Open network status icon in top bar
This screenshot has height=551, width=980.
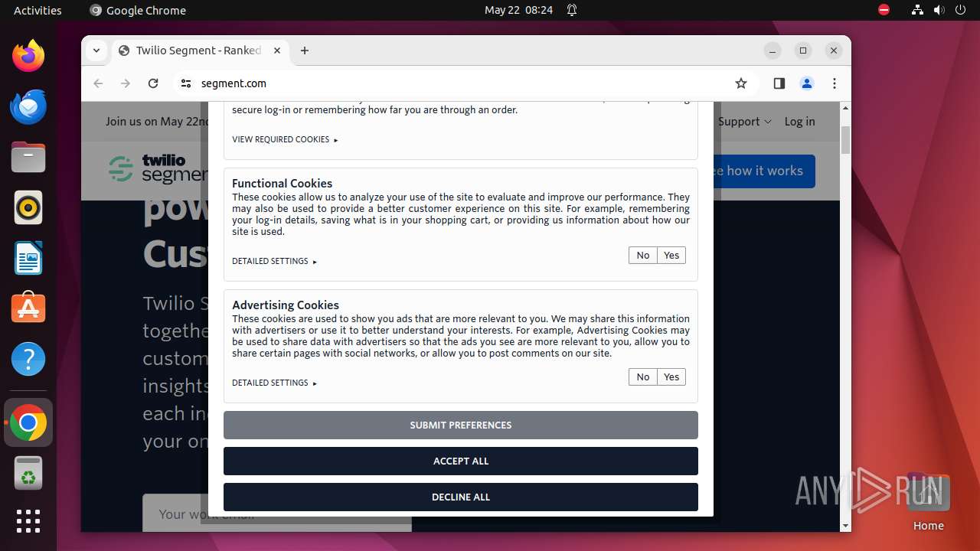click(x=917, y=10)
